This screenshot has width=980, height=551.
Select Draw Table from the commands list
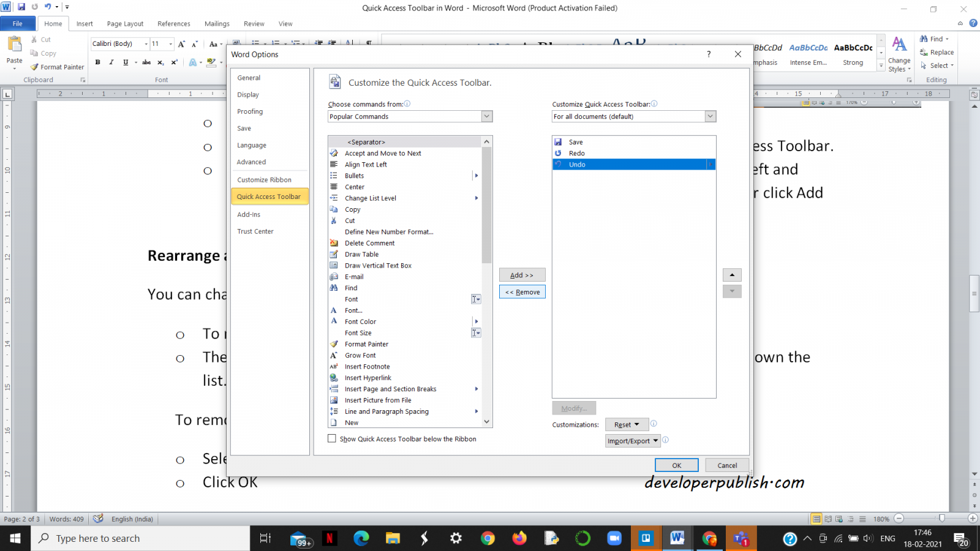pyautogui.click(x=361, y=254)
